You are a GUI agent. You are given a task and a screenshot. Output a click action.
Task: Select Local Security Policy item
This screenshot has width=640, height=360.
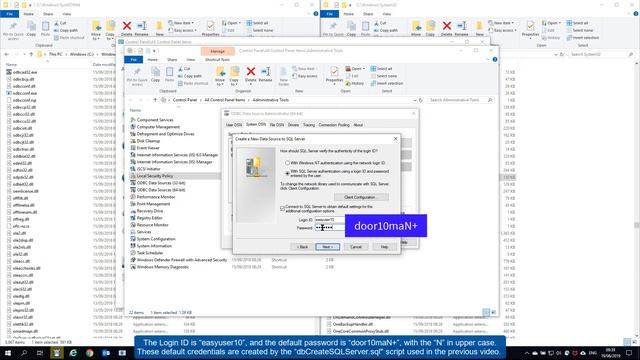(155, 176)
